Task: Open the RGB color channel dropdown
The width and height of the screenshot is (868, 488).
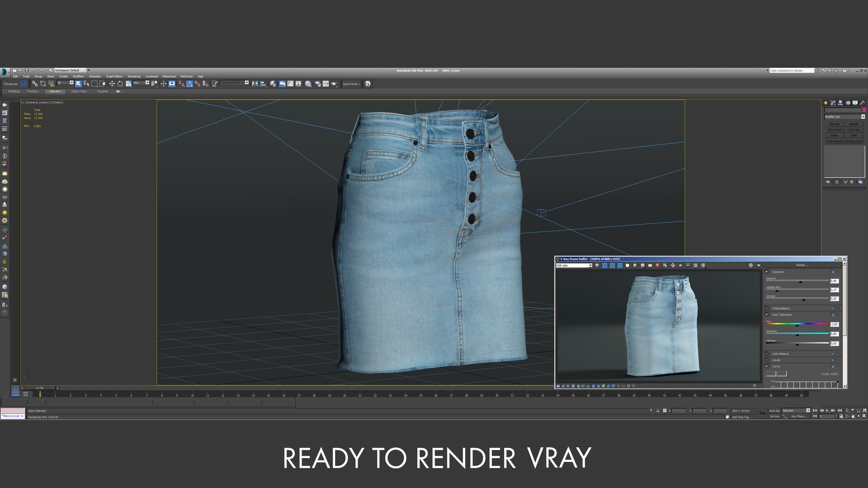Action: tap(574, 265)
